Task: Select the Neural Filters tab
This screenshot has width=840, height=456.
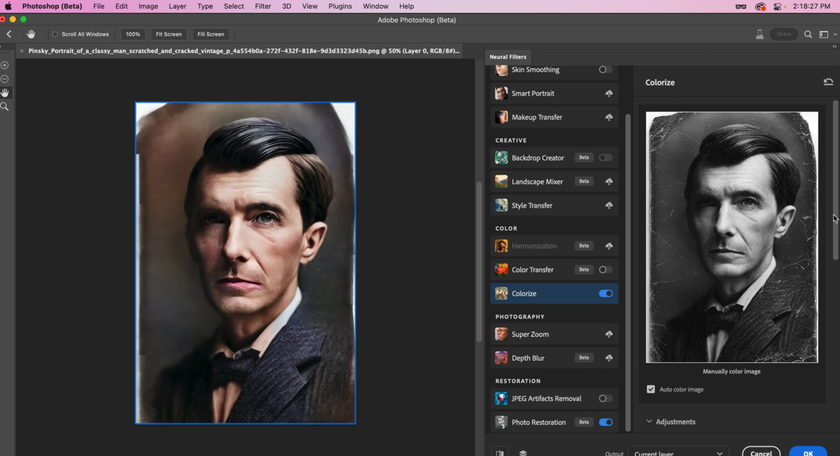Action: point(508,57)
